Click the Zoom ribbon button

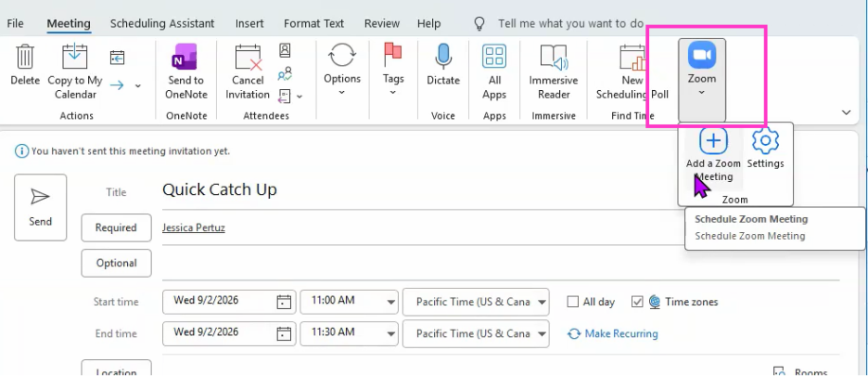702,79
